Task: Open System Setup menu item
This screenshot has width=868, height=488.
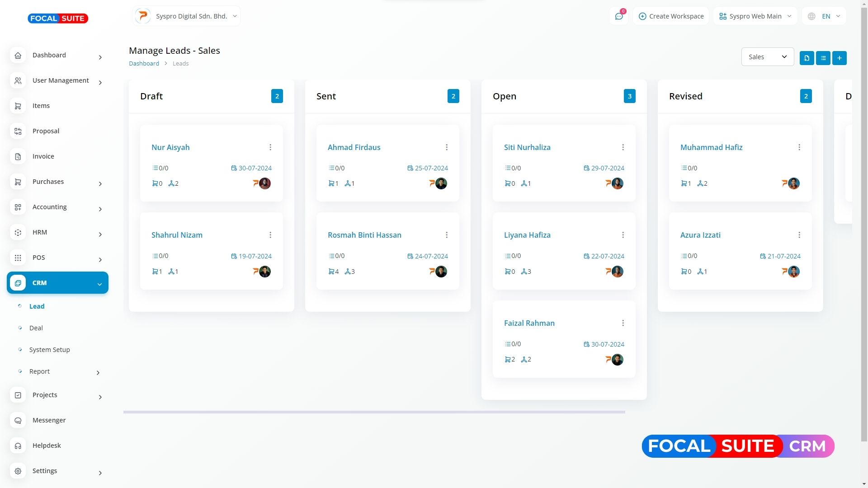Action: [x=49, y=350]
